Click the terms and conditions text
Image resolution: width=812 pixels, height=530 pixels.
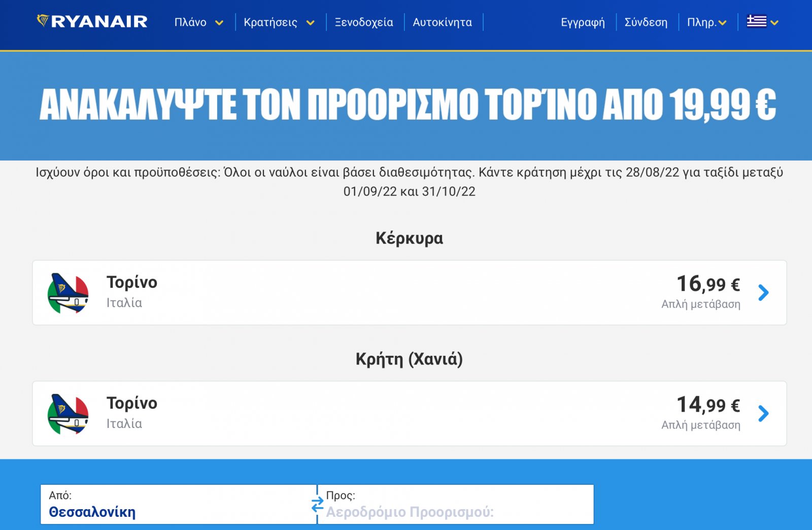[409, 182]
